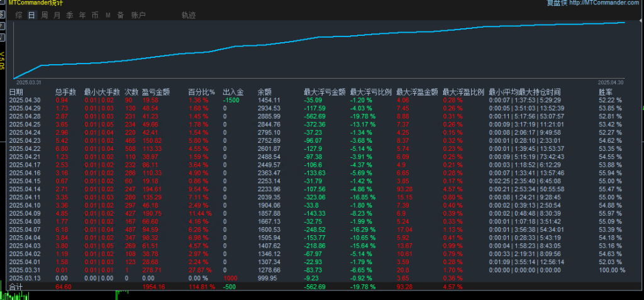Click the M tab
Viewport: 644px width, 300px height.
click(108, 14)
